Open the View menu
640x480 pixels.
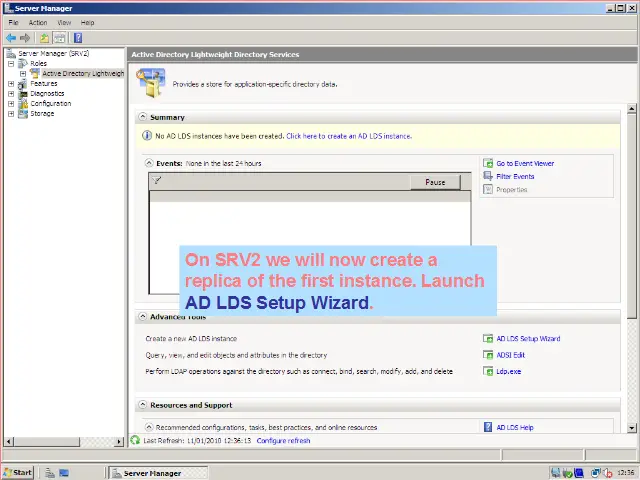(x=64, y=22)
